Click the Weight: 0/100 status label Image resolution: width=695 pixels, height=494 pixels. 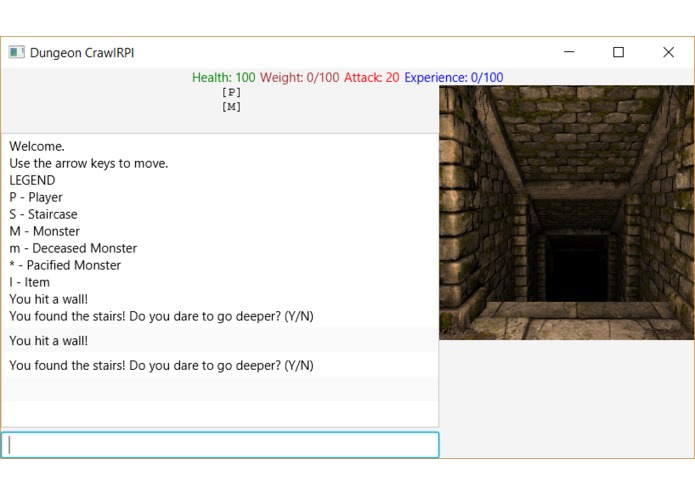[300, 78]
